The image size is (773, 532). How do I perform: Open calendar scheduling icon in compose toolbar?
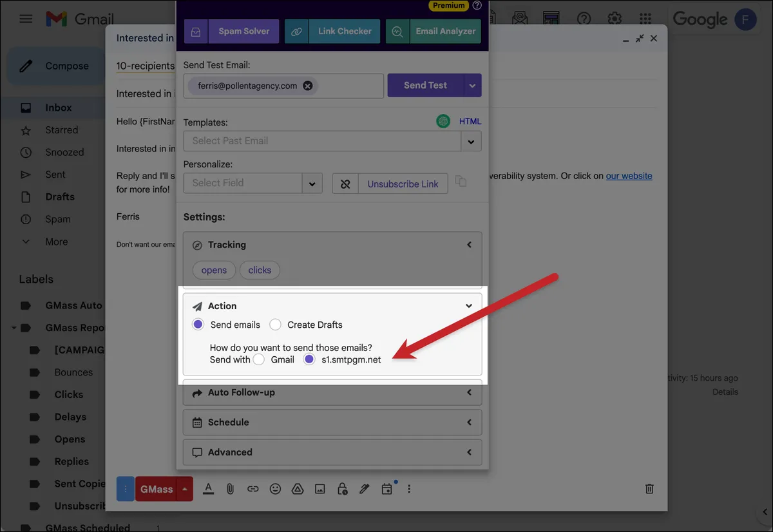click(x=386, y=489)
